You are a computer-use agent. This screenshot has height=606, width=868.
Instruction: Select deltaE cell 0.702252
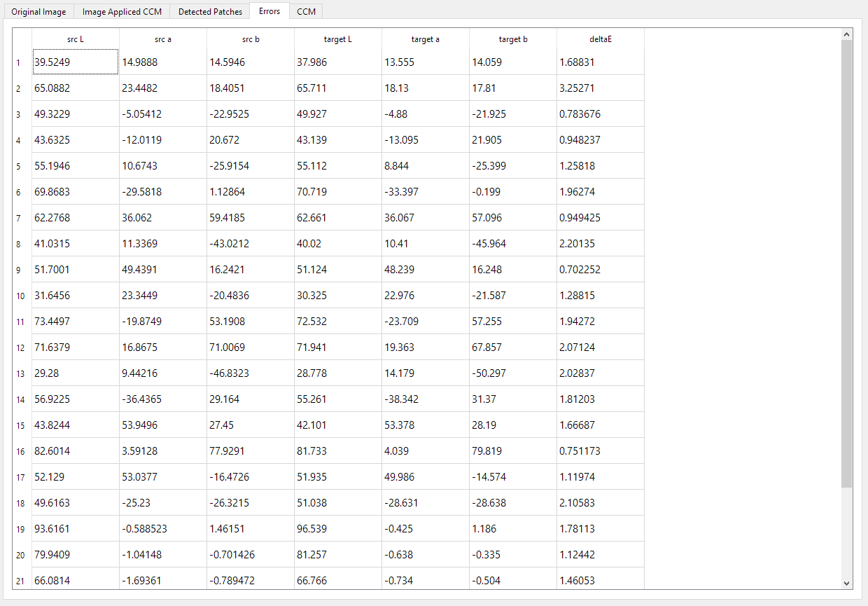click(601, 270)
